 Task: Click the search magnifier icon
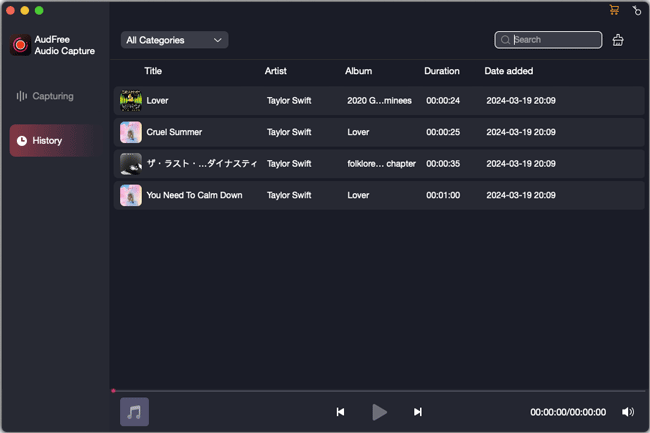click(505, 40)
